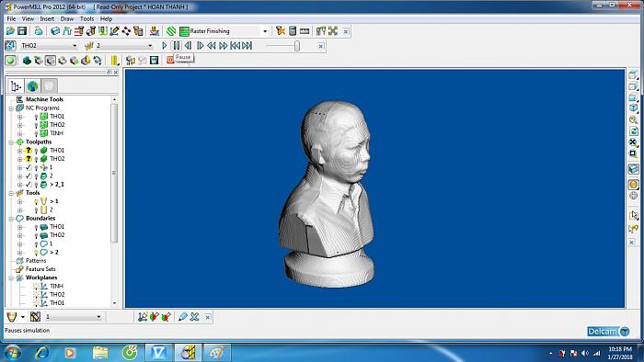
Task: Toggle lightbulb for toolpath THO1
Action: click(x=36, y=151)
